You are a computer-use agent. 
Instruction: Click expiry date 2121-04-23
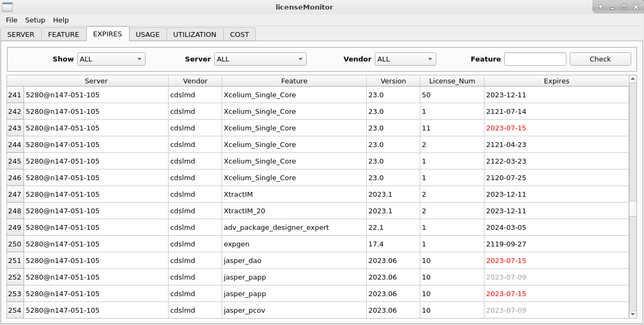click(x=556, y=145)
